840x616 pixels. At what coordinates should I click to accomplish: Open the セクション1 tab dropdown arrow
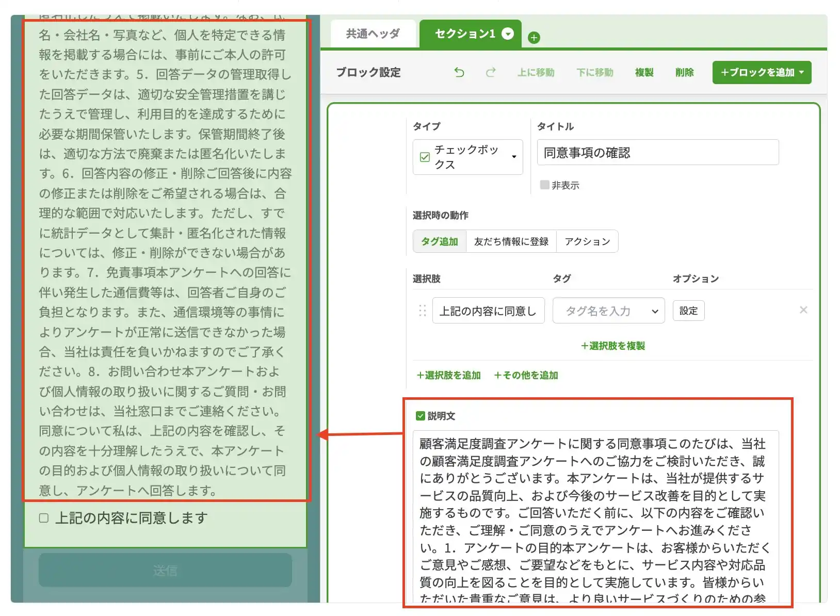pos(508,34)
